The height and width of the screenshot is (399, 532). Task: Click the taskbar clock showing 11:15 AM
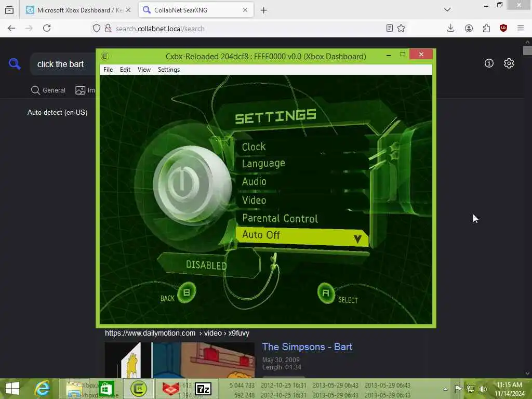point(509,389)
